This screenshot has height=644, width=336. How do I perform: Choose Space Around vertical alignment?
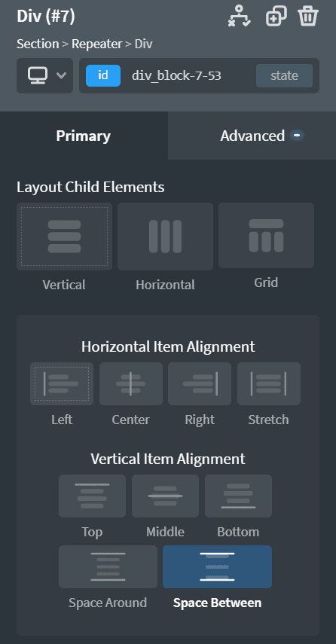(108, 566)
